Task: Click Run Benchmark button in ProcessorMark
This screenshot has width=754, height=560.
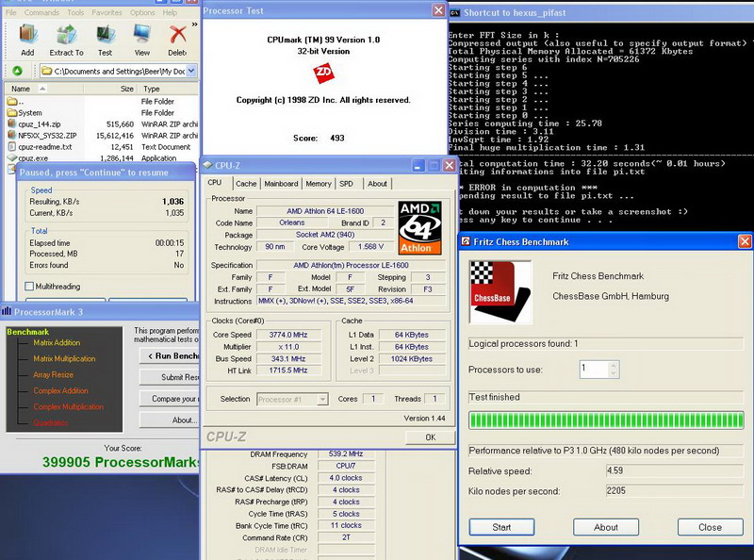Action: coord(170,356)
